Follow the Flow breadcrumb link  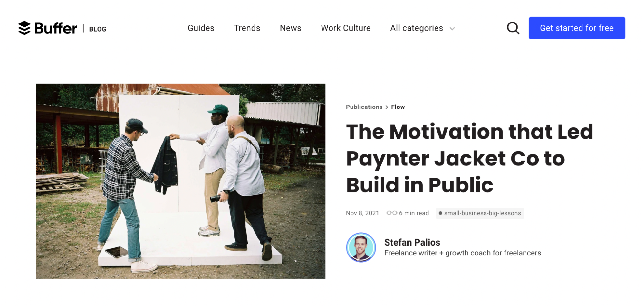point(398,107)
